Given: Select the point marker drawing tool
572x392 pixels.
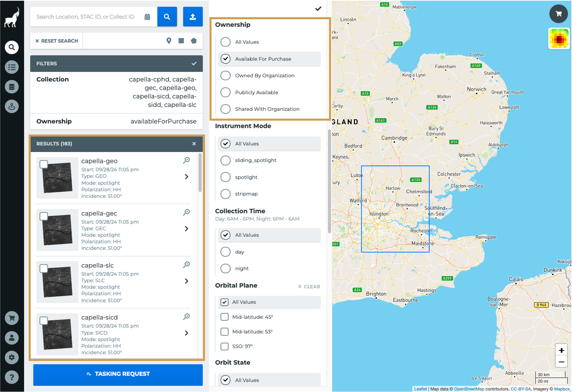Looking at the screenshot, I should [x=169, y=41].
